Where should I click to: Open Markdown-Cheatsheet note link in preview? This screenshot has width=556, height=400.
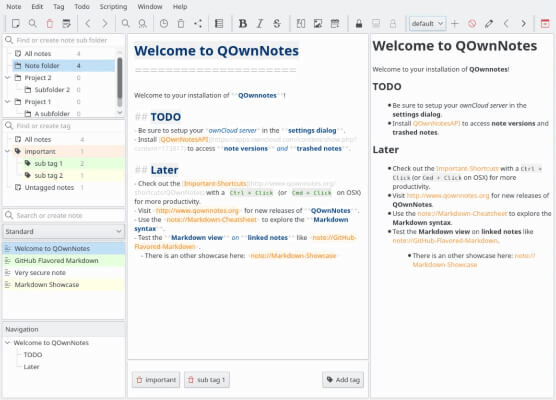click(462, 213)
